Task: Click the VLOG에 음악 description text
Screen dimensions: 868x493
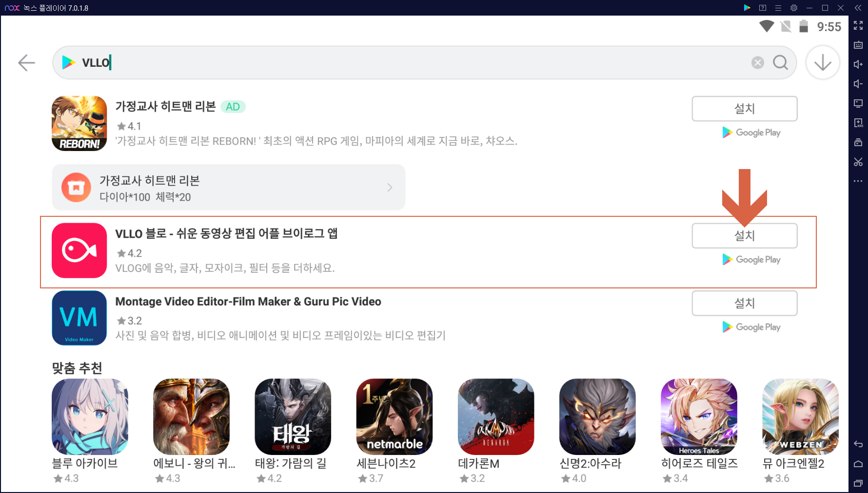Action: (x=225, y=268)
